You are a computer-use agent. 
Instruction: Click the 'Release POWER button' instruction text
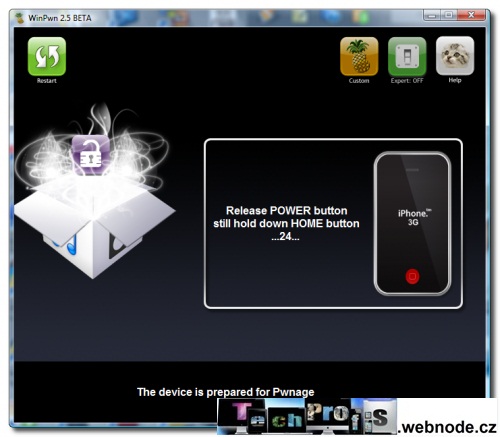tap(287, 211)
